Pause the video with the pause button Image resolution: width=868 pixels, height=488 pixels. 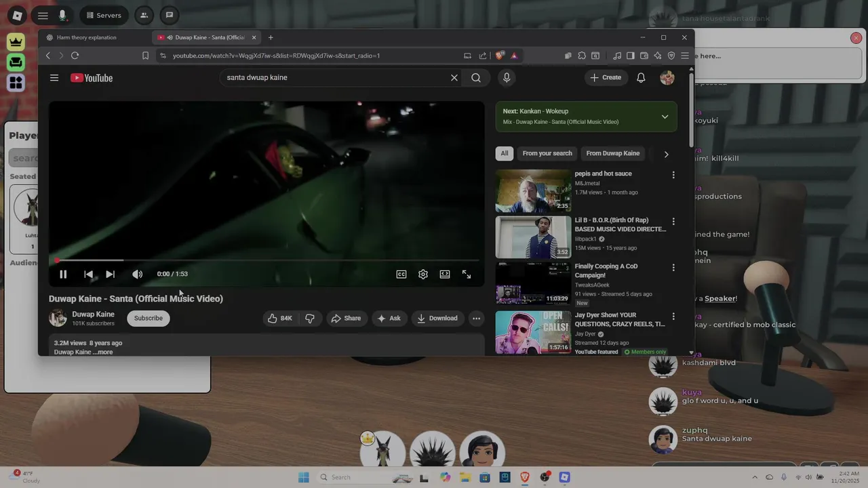tap(63, 274)
